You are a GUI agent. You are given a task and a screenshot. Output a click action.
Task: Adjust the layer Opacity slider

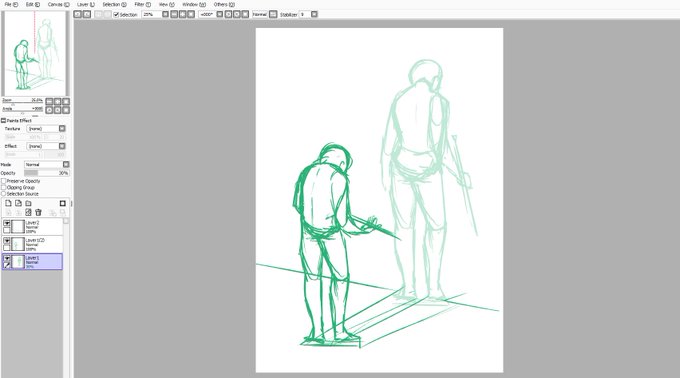point(46,173)
